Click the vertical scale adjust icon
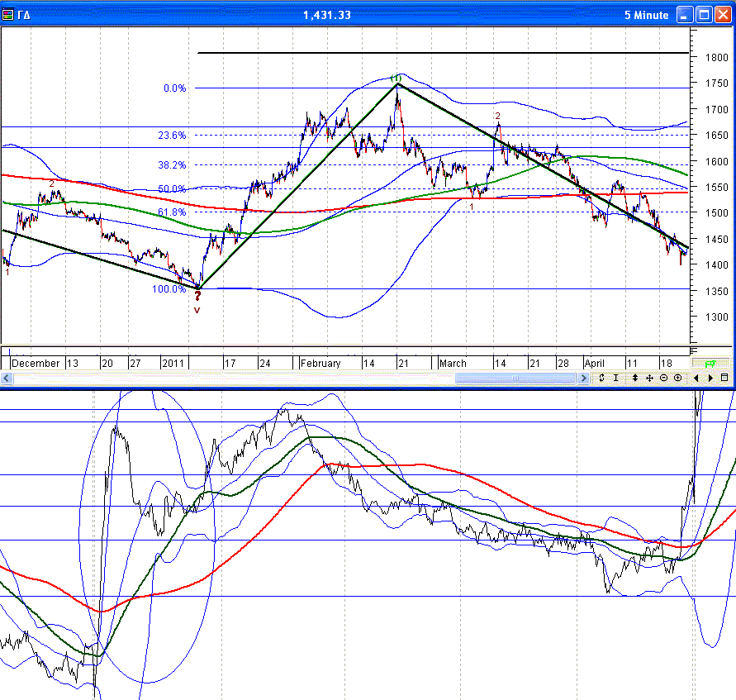This screenshot has width=736, height=700. [634, 378]
